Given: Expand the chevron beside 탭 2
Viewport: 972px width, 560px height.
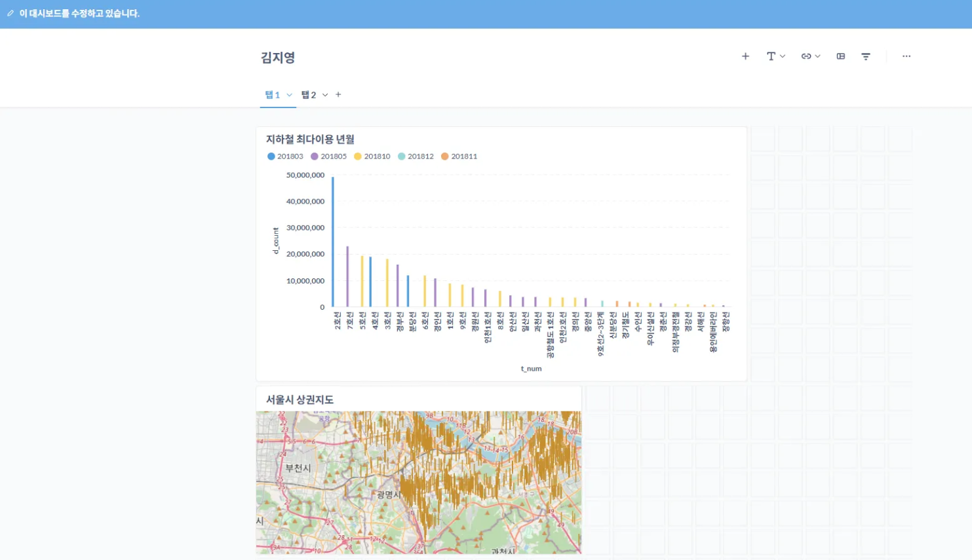Looking at the screenshot, I should coord(325,95).
